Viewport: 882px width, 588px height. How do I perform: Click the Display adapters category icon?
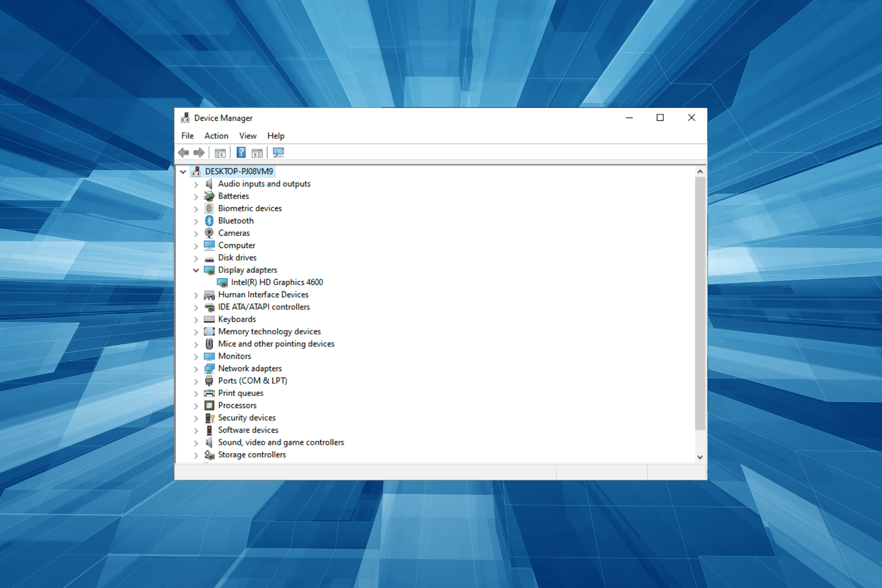(209, 270)
